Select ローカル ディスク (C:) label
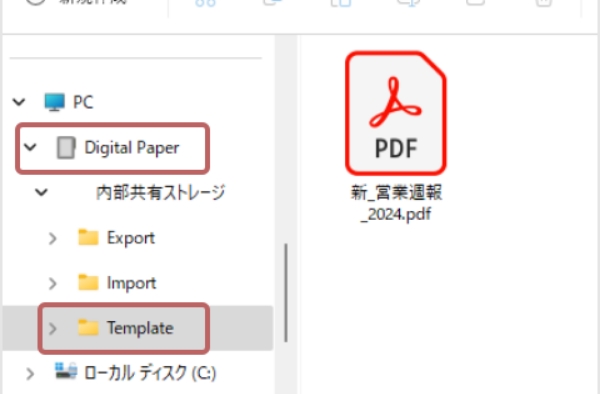 click(150, 373)
